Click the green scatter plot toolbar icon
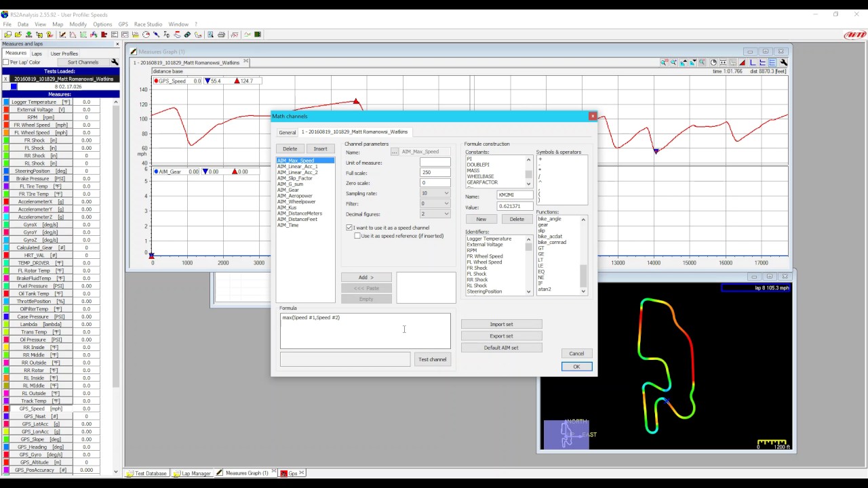 [83, 35]
